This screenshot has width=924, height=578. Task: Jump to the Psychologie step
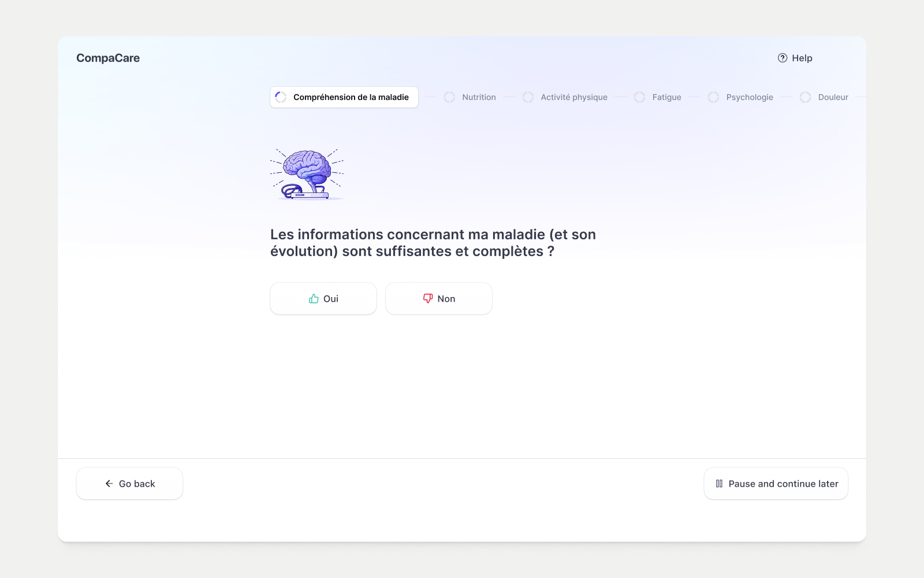pyautogui.click(x=740, y=97)
